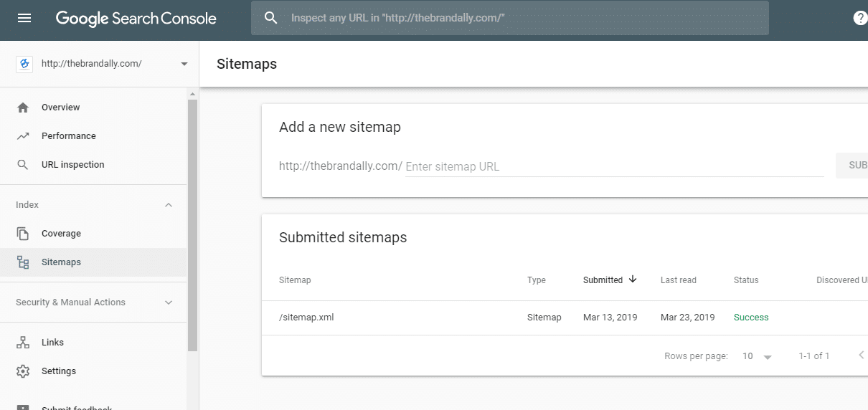Image resolution: width=868 pixels, height=410 pixels.
Task: Click the Links network icon
Action: point(23,343)
